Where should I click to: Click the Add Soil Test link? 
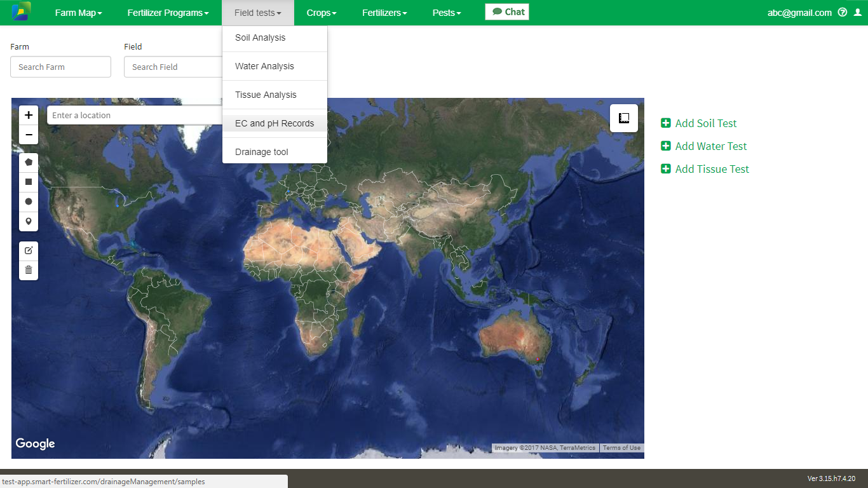coord(706,123)
